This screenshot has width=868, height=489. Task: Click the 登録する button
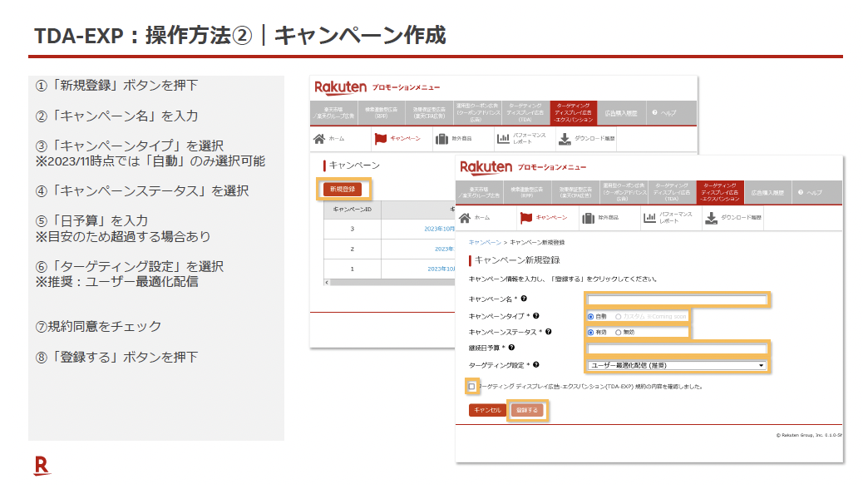click(x=527, y=410)
